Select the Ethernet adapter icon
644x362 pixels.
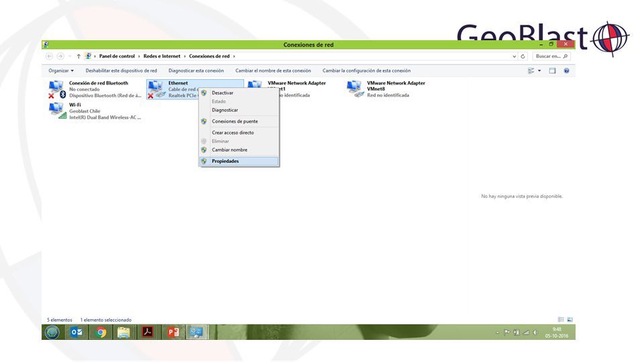(x=156, y=89)
